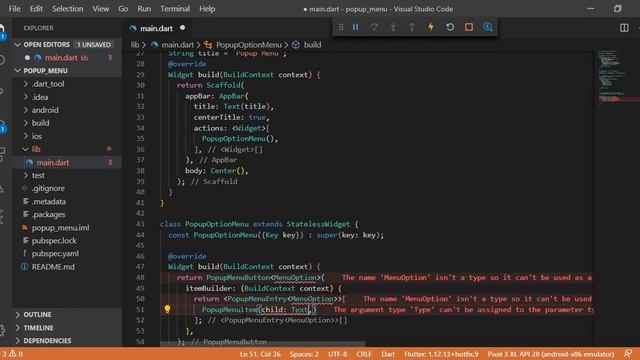
Task: Show quick fix lightbulb on line 51
Action: click(x=167, y=309)
